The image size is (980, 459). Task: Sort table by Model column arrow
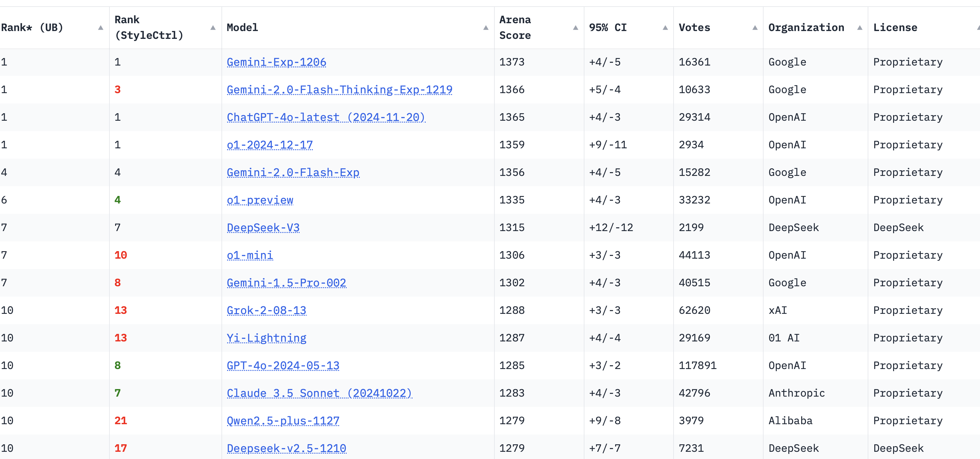[485, 28]
